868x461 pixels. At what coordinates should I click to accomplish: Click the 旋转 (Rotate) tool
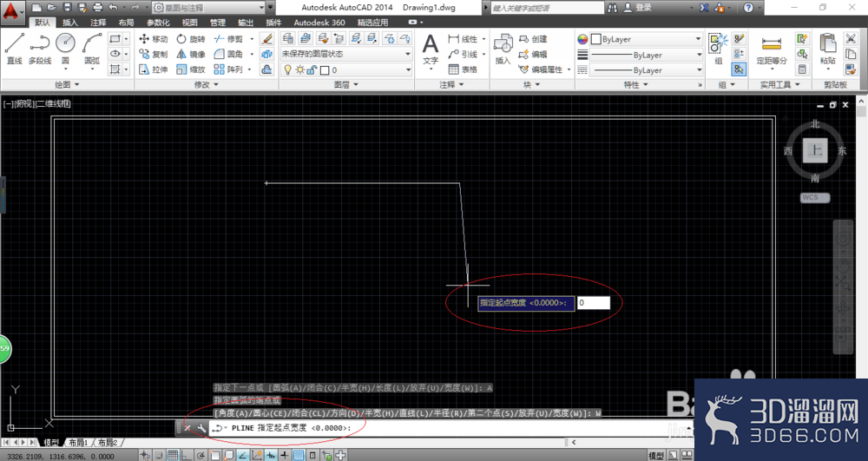[191, 39]
